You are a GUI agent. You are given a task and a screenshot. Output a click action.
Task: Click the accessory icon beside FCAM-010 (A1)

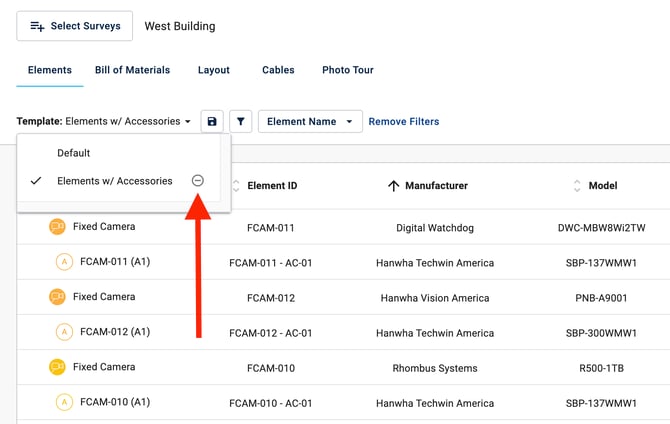[x=64, y=402]
